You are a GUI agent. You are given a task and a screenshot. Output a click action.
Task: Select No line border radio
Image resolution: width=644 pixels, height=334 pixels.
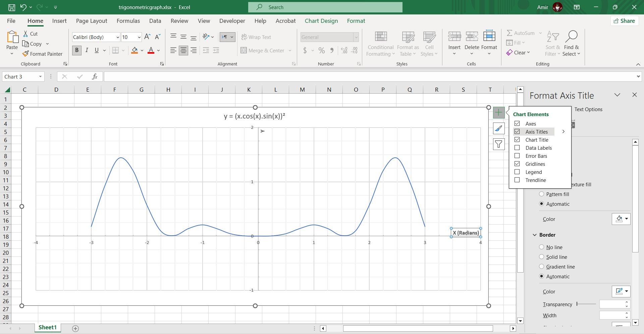point(541,247)
